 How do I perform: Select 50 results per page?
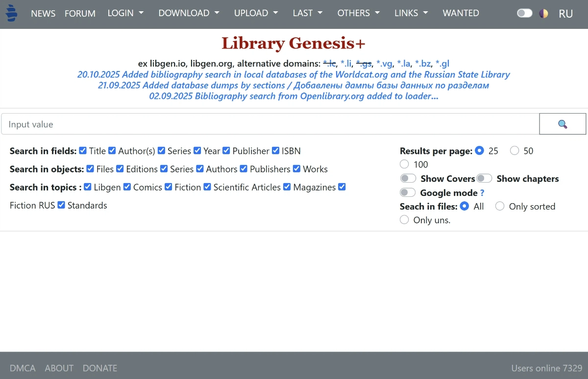click(514, 151)
